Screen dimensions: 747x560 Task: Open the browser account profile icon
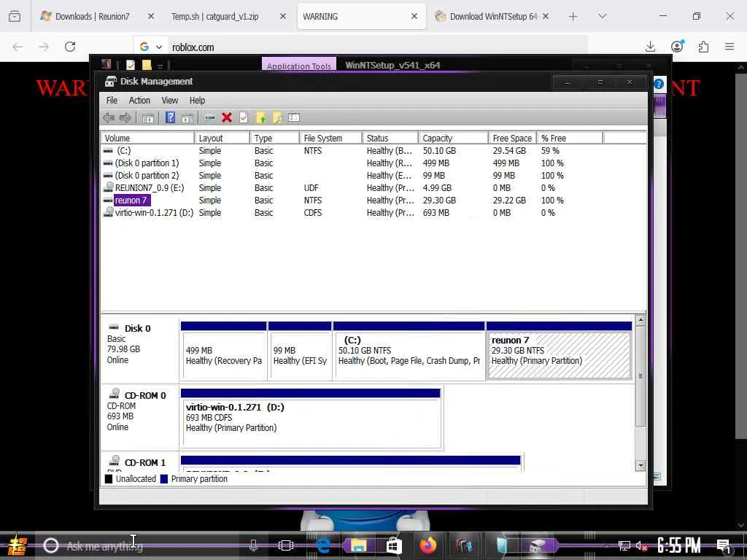pos(677,46)
